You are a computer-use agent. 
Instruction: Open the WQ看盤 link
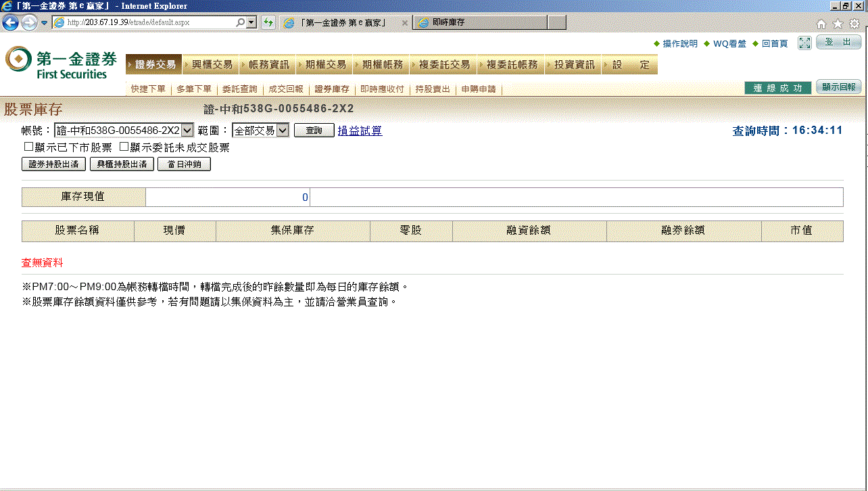[729, 44]
